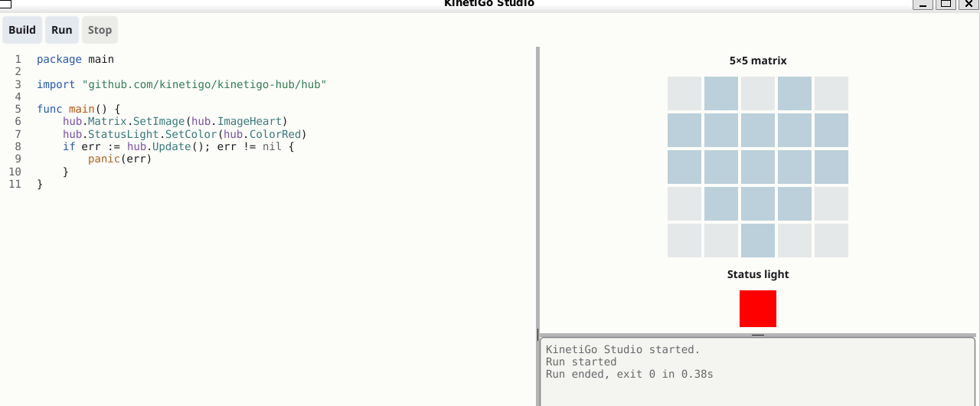
Task: Click line number 6 in the gutter
Action: pyautogui.click(x=18, y=122)
